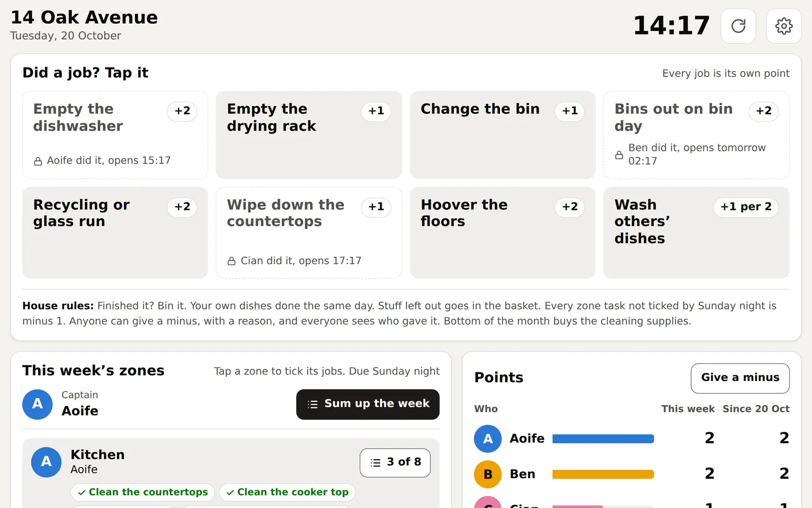Tap the Empty the drying rack job
812x508 pixels.
(x=309, y=135)
